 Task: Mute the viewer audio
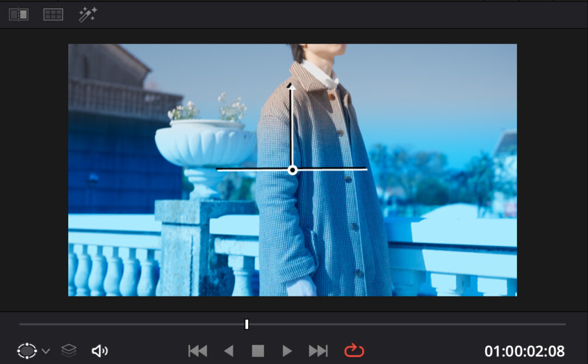pyautogui.click(x=99, y=351)
